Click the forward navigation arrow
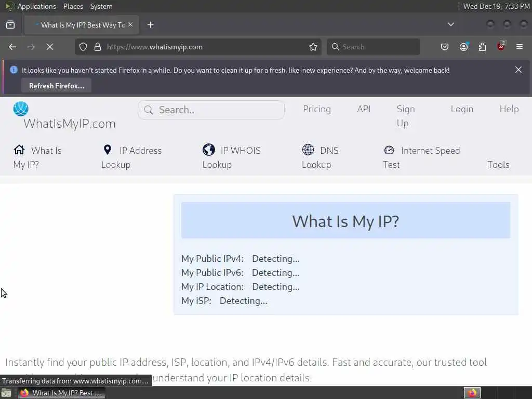532x399 pixels. pos(31,47)
